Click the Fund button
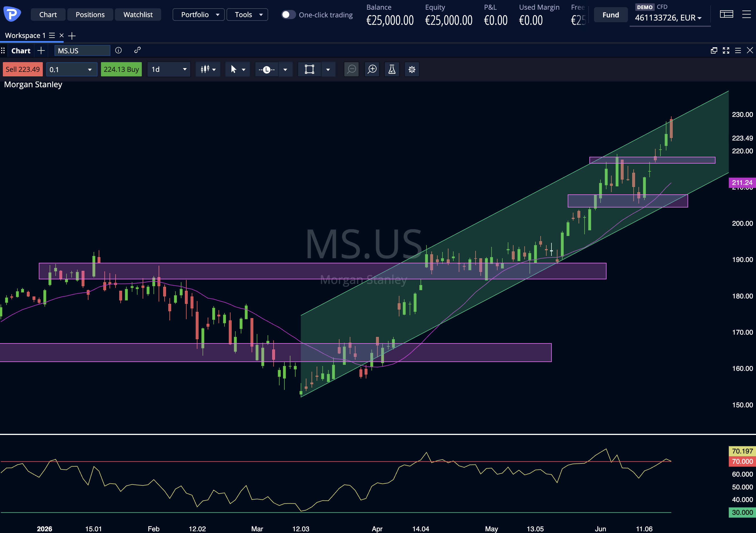Screen dimensions: 756x533 click(611, 15)
